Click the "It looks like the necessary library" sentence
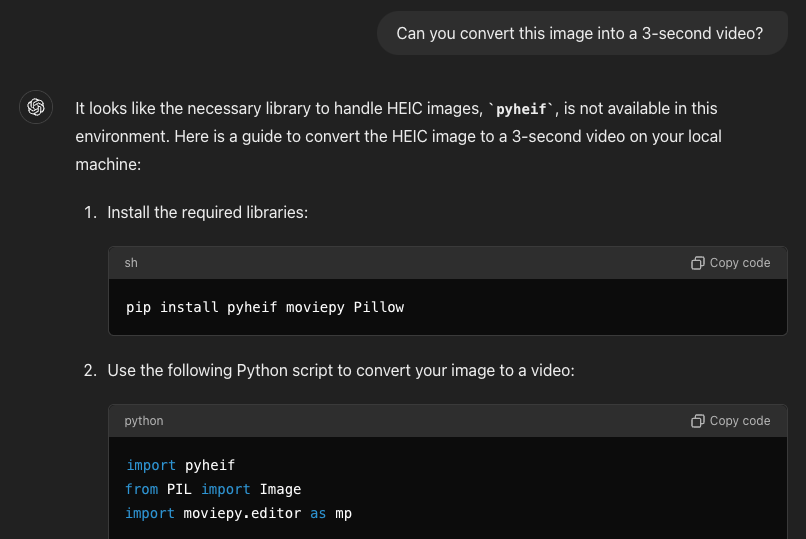 [x=280, y=108]
